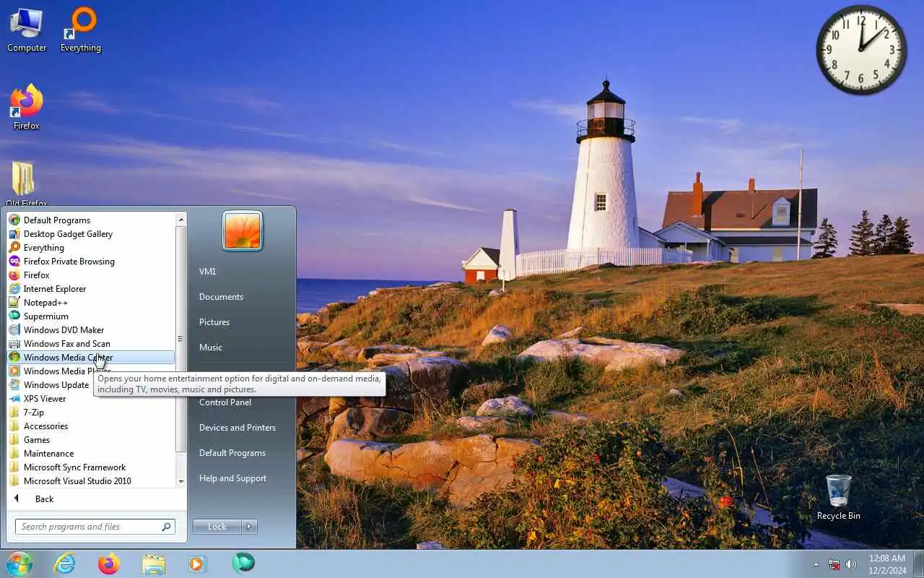The width and height of the screenshot is (924, 578).
Task: Open Windows Media Player from the taskbar
Action: pyautogui.click(x=198, y=564)
